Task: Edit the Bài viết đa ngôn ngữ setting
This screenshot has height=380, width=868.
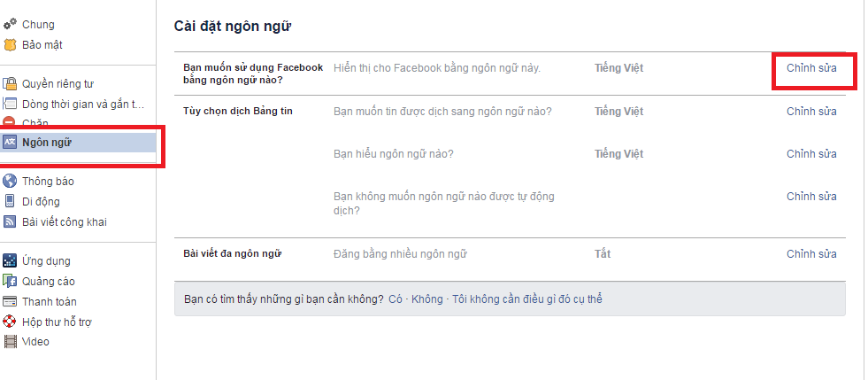Action: (810, 254)
